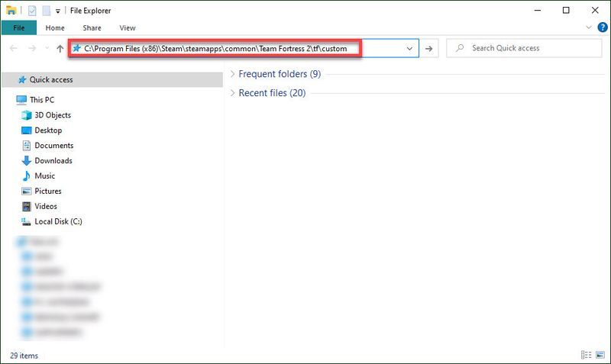Switch to Large icons view icon

pos(600,355)
